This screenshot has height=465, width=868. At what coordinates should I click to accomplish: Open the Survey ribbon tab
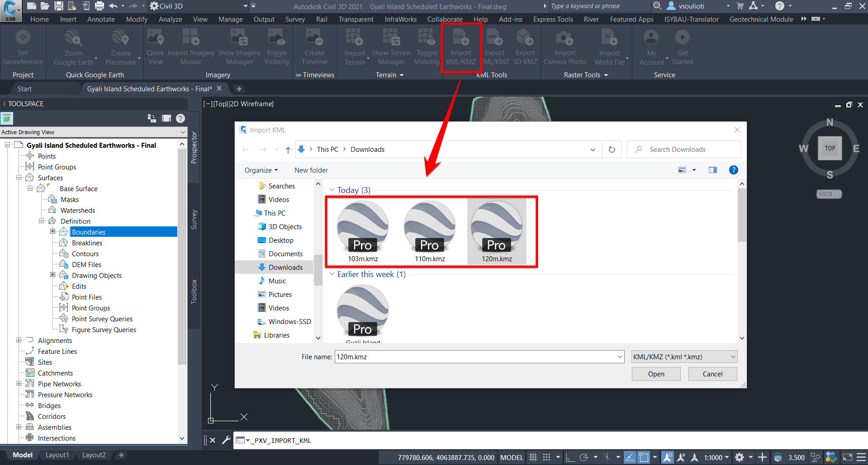click(295, 19)
